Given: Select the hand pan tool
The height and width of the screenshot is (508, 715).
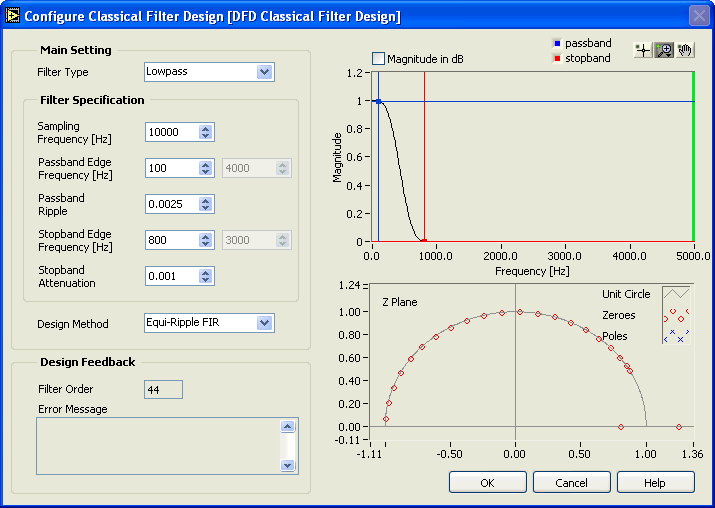Looking at the screenshot, I should pos(685,50).
